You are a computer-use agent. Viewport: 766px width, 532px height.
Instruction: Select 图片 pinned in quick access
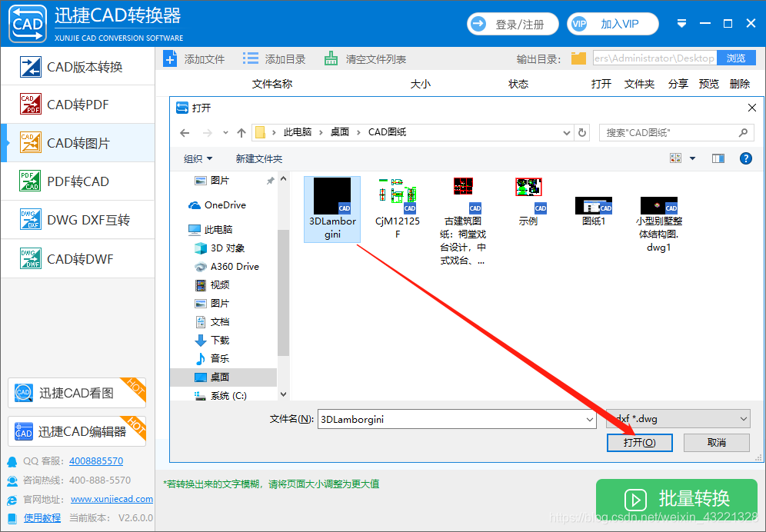pyautogui.click(x=220, y=180)
